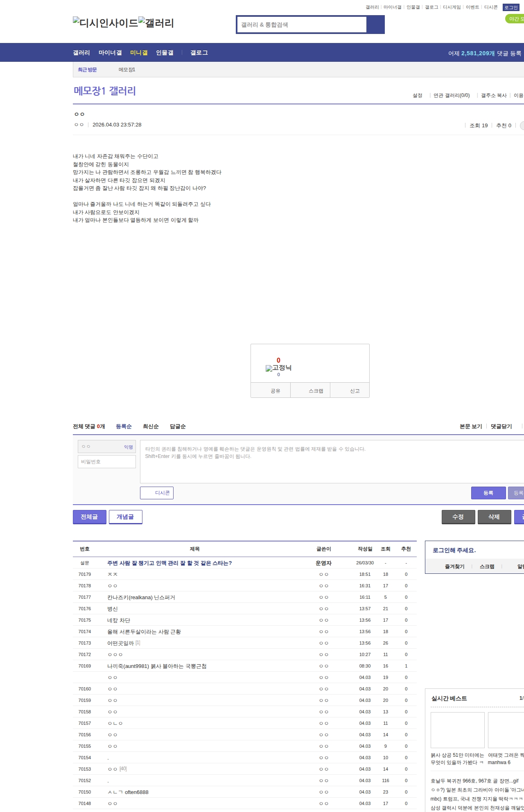The height and width of the screenshot is (812, 524).
Task: Open post titled ㅅㄴㄱ often6888
Action: point(128,792)
